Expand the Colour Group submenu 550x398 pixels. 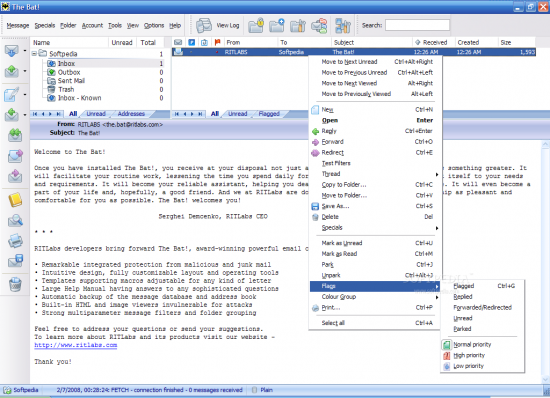tap(375, 297)
